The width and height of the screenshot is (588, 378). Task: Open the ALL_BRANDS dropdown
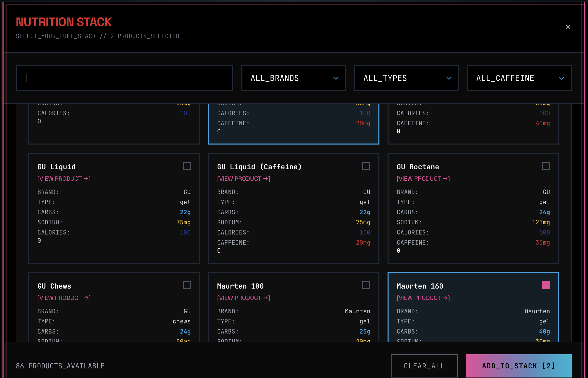293,78
